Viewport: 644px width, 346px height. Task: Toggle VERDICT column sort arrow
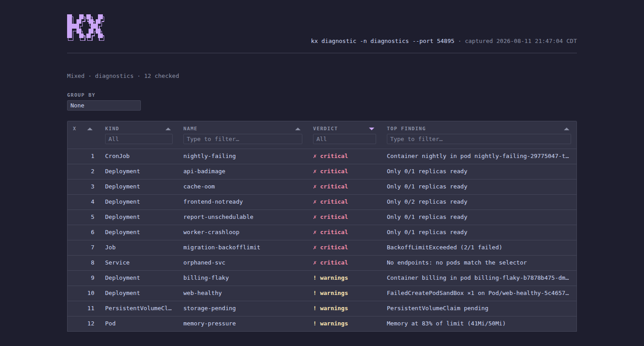tap(372, 129)
